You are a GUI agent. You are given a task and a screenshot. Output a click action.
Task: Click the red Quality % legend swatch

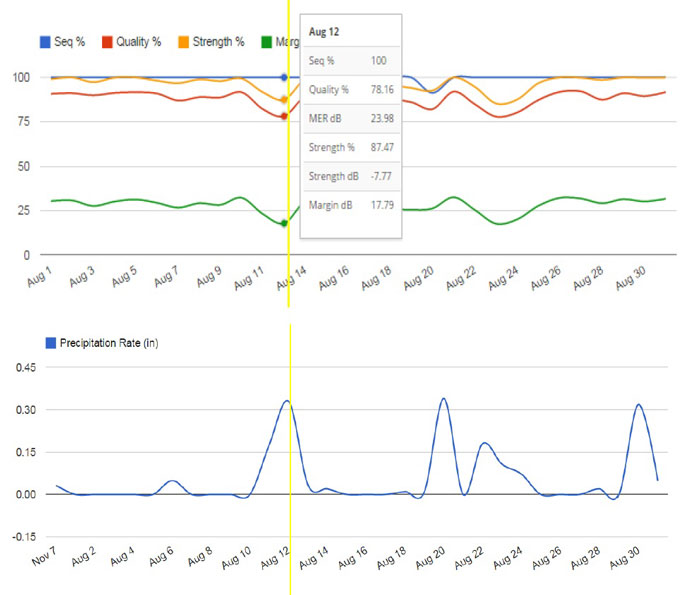click(107, 42)
